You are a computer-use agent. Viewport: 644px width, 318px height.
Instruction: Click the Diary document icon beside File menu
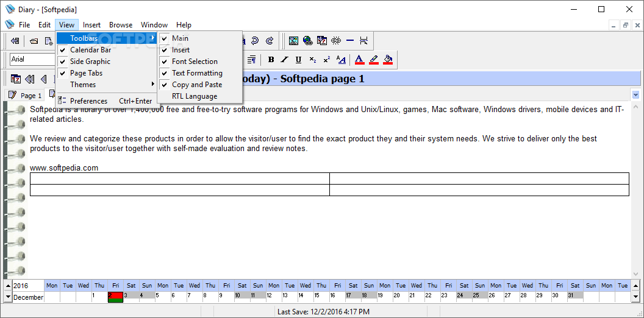click(x=9, y=24)
